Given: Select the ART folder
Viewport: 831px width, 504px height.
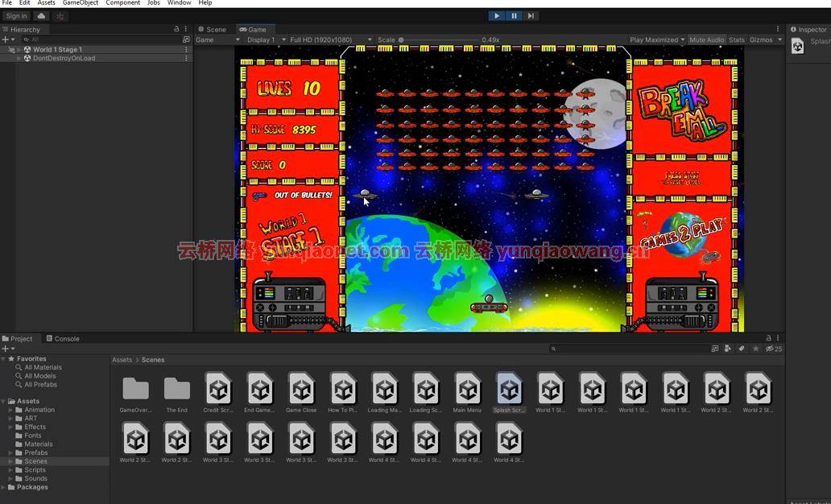Looking at the screenshot, I should click(31, 418).
